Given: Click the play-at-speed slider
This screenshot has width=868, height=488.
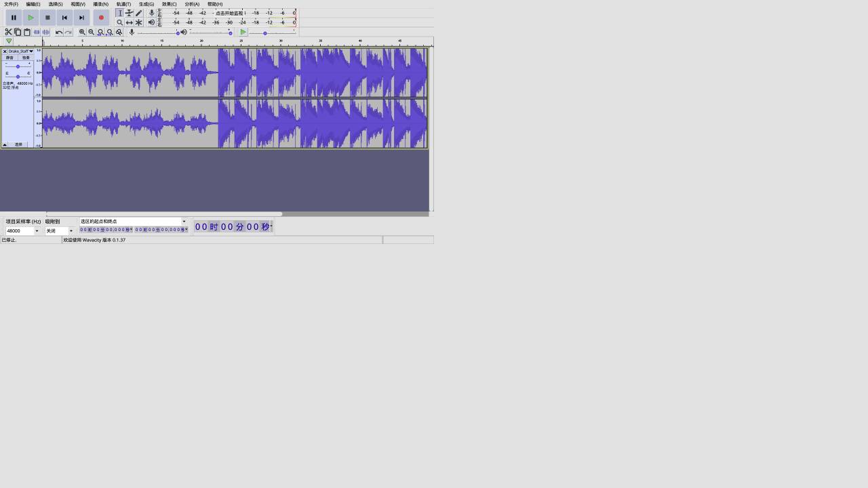Looking at the screenshot, I should click(273, 32).
